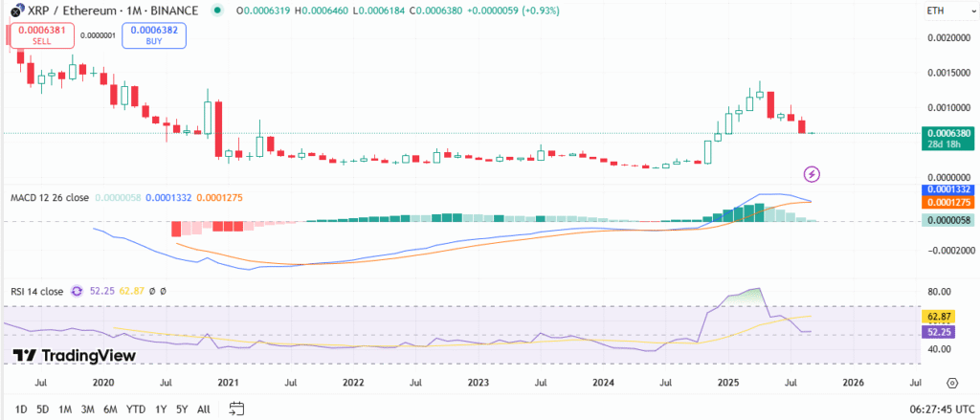980x420 pixels.
Task: Click the green market status dot
Action: click(219, 11)
